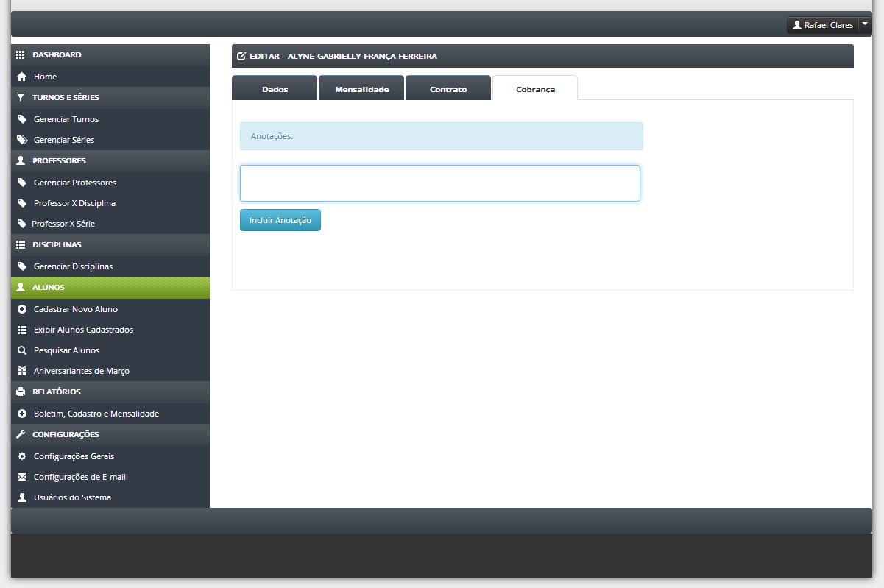This screenshot has width=884, height=588.
Task: Select the ALUNOS section header
Action: click(x=110, y=288)
